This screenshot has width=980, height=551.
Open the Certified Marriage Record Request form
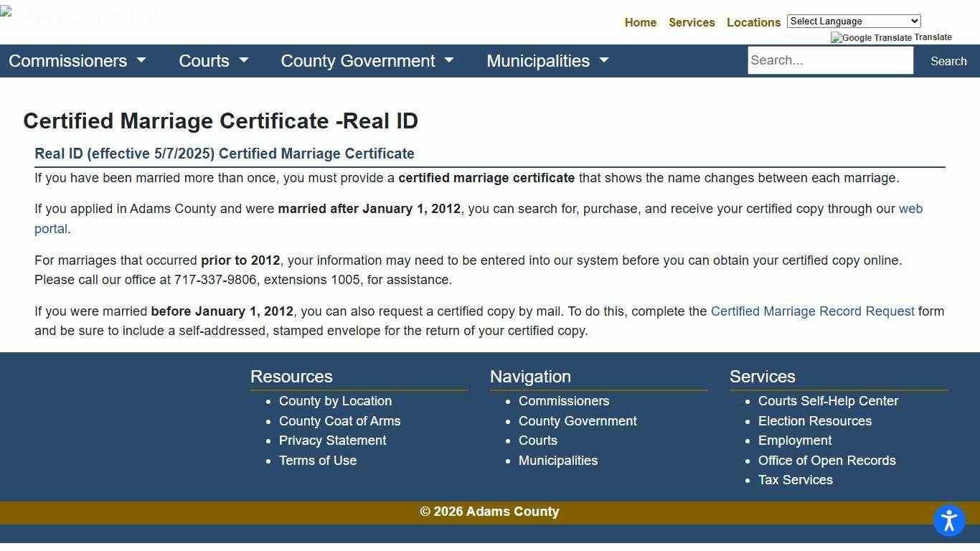[x=813, y=311]
